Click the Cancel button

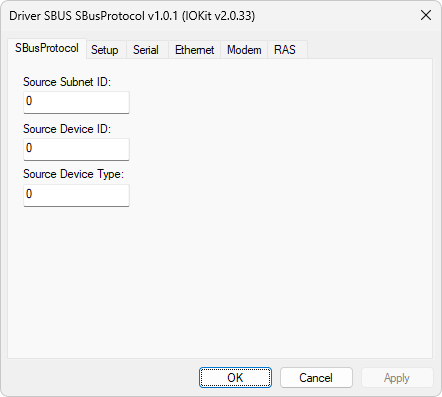pyautogui.click(x=316, y=378)
